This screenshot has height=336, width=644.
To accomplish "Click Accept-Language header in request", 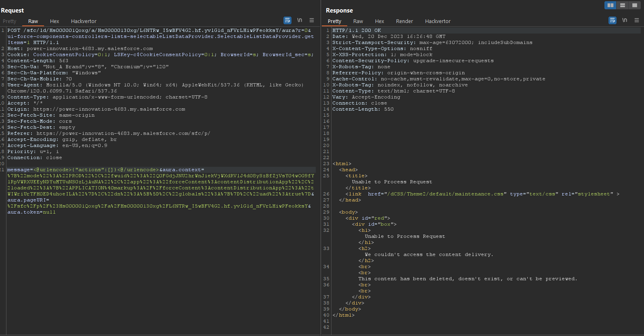I will tap(57, 145).
